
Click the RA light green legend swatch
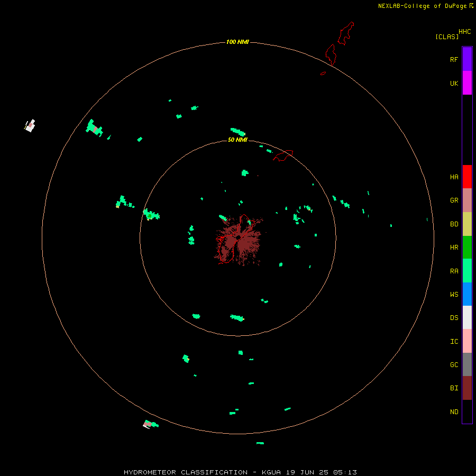pyautogui.click(x=467, y=271)
